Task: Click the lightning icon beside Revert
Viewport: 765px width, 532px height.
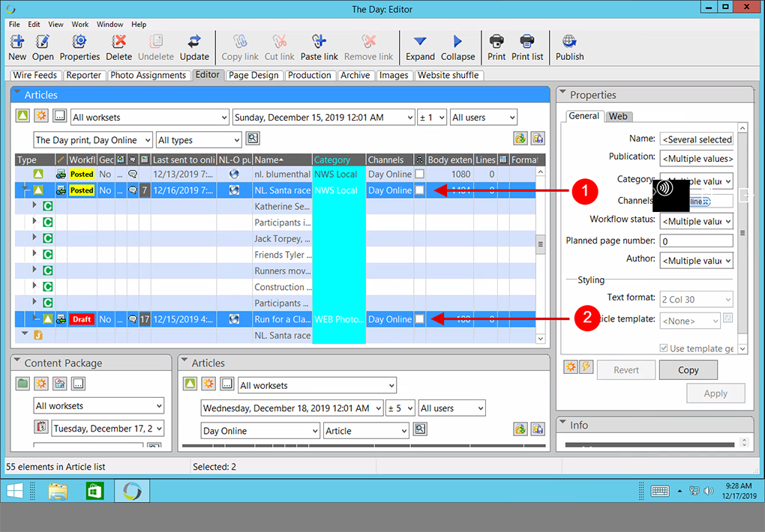Action: [586, 366]
